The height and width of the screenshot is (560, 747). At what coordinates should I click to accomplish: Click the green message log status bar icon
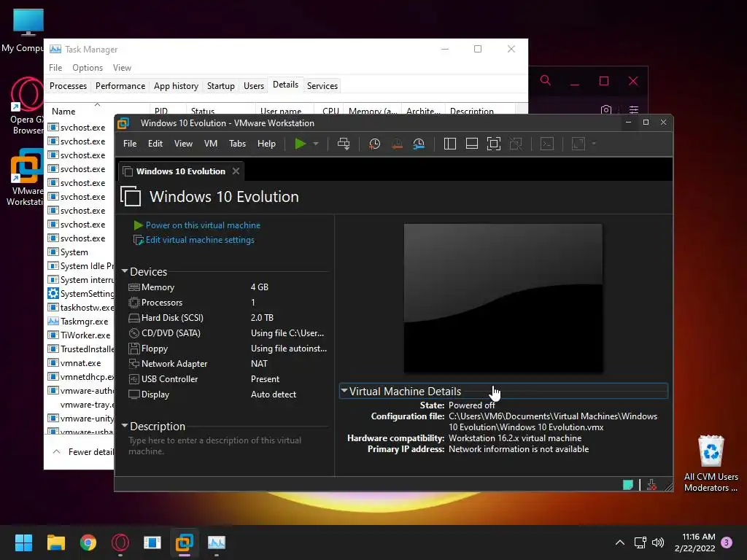(628, 485)
